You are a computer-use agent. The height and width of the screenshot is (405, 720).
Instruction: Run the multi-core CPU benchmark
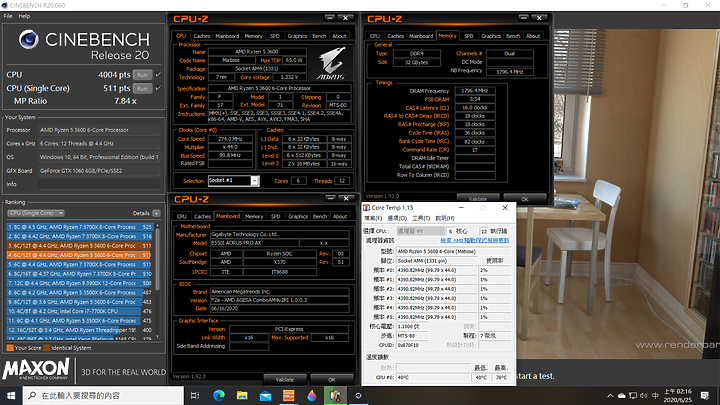[x=142, y=75]
